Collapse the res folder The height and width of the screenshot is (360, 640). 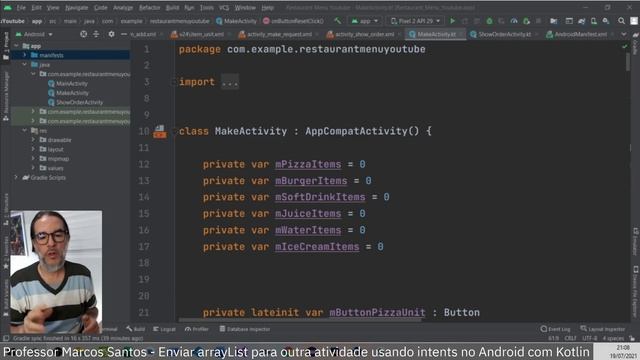click(24, 131)
